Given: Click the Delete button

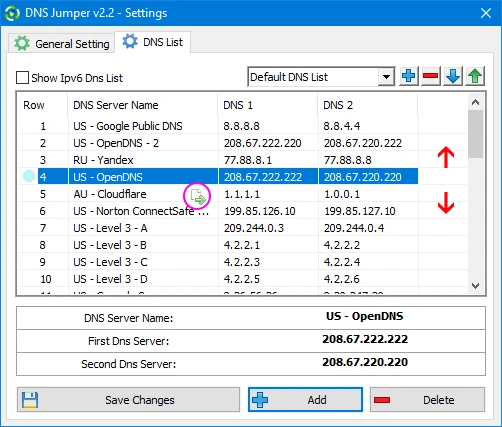Looking at the screenshot, I should coord(428,400).
